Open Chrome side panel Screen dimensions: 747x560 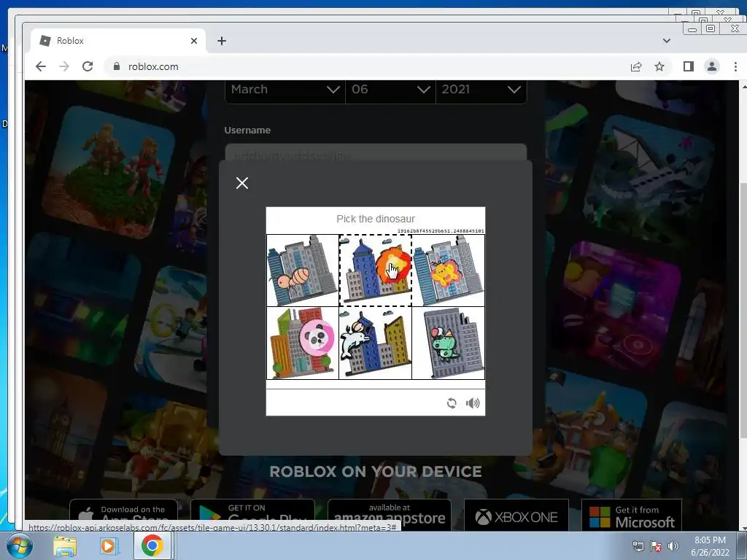click(689, 66)
